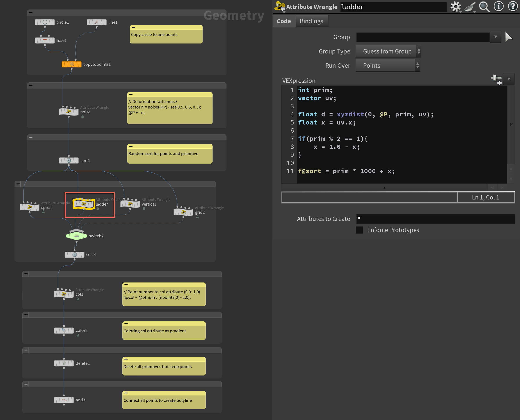Screen dimensions: 520x420
Task: Open the Group Type dropdown
Action: [388, 51]
